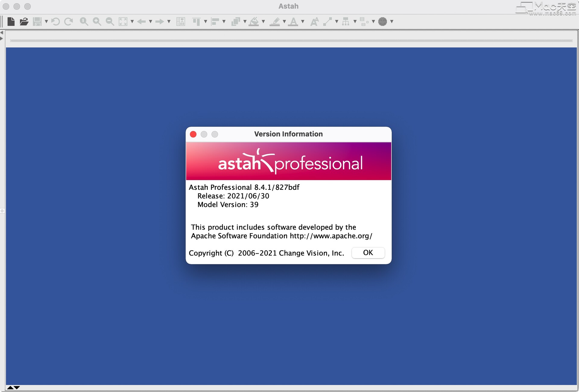Navigate forward with the right arrow
This screenshot has width=579, height=392.
(x=160, y=21)
